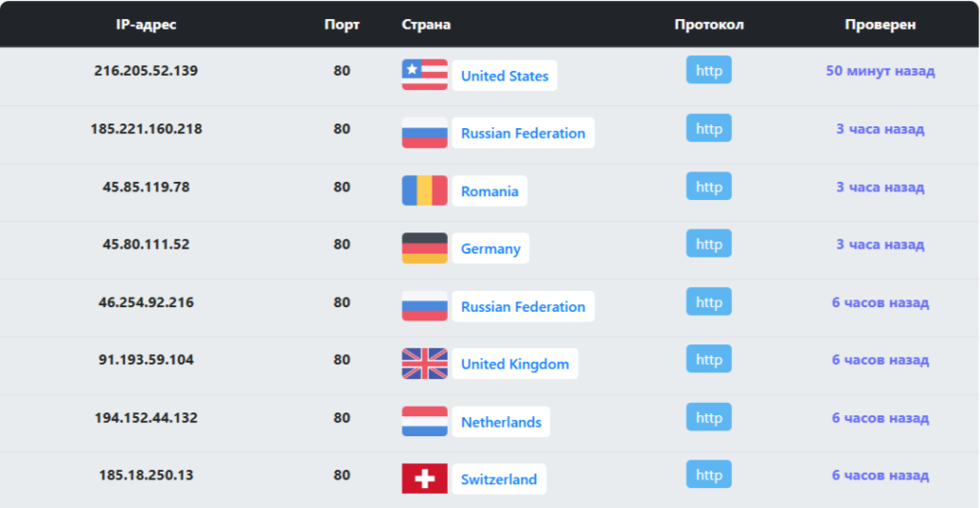Click the Протокол column header
This screenshot has width=980, height=508.
tap(708, 24)
